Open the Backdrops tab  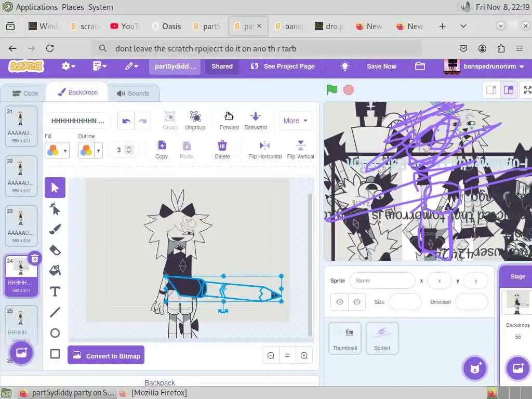coord(78,92)
